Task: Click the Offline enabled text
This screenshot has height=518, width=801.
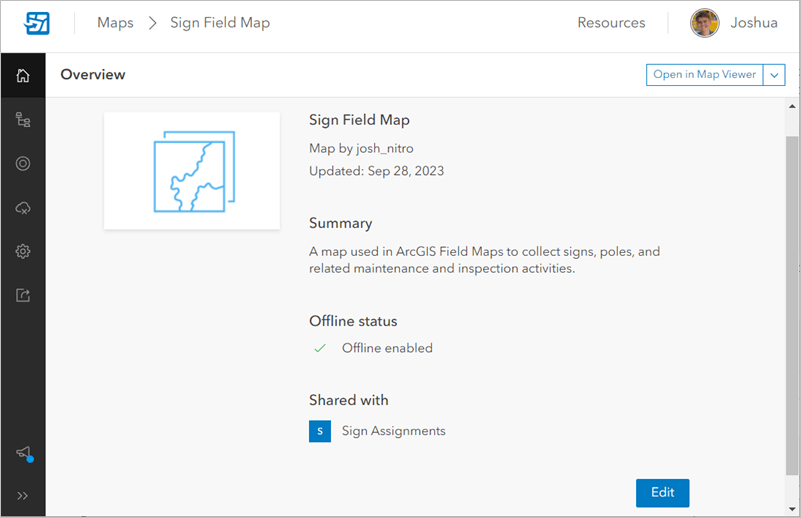Action: click(x=387, y=348)
